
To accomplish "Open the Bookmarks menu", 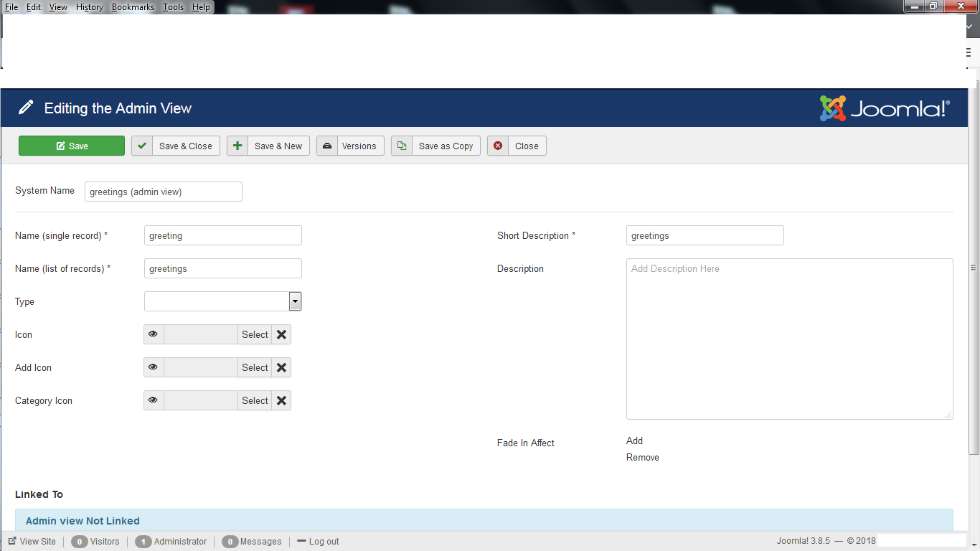I will click(x=133, y=7).
